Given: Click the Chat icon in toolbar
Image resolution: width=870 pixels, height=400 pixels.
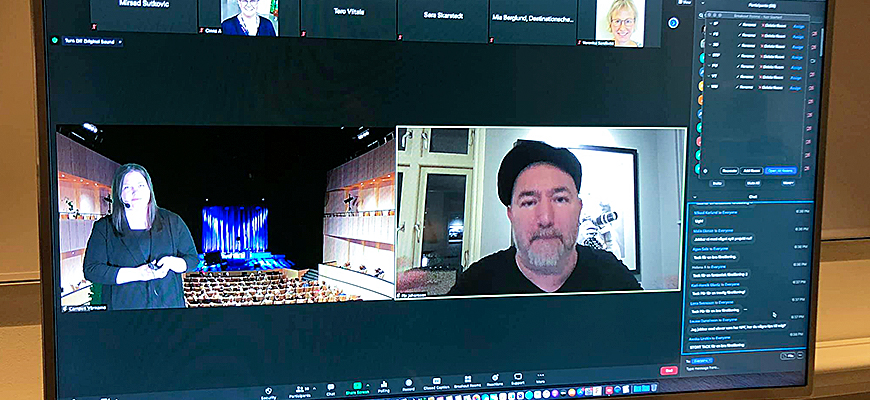Looking at the screenshot, I should (330, 388).
